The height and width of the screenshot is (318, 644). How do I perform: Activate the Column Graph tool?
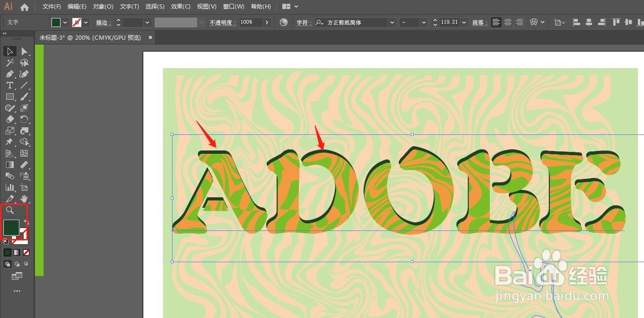tap(9, 187)
